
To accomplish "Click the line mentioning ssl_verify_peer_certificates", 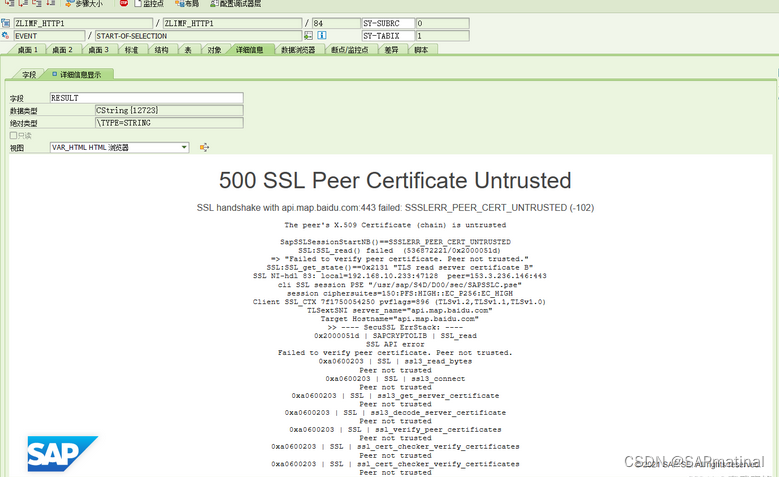I will [395, 430].
